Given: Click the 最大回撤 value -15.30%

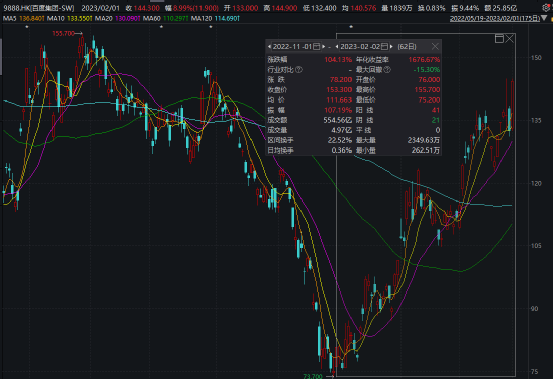Looking at the screenshot, I should (427, 70).
